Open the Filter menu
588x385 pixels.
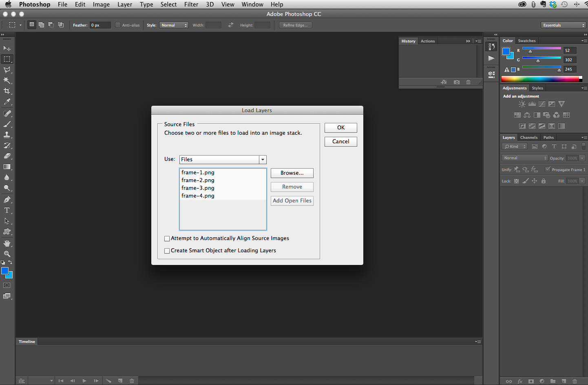191,4
